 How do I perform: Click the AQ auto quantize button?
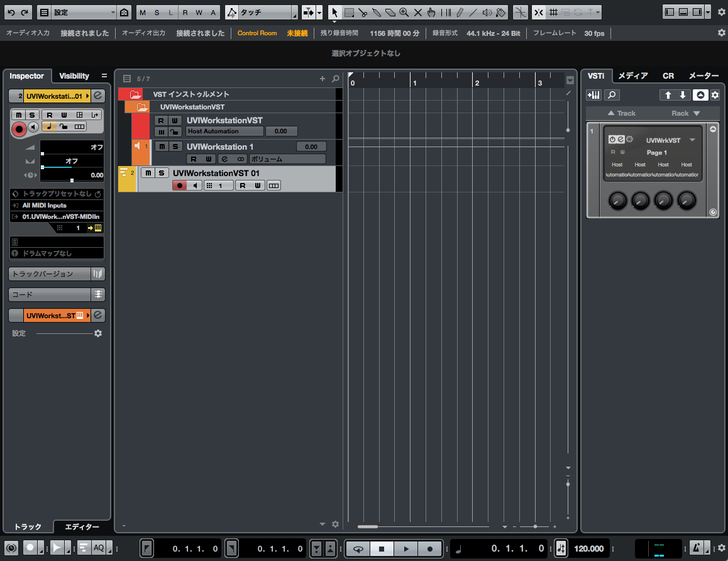coord(99,548)
